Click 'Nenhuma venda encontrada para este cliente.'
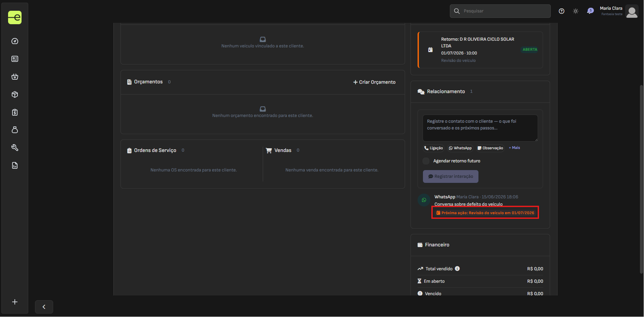This screenshot has width=644, height=317. tap(332, 170)
